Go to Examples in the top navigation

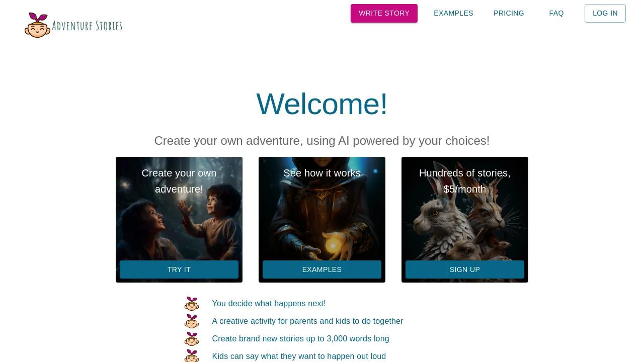453,13
